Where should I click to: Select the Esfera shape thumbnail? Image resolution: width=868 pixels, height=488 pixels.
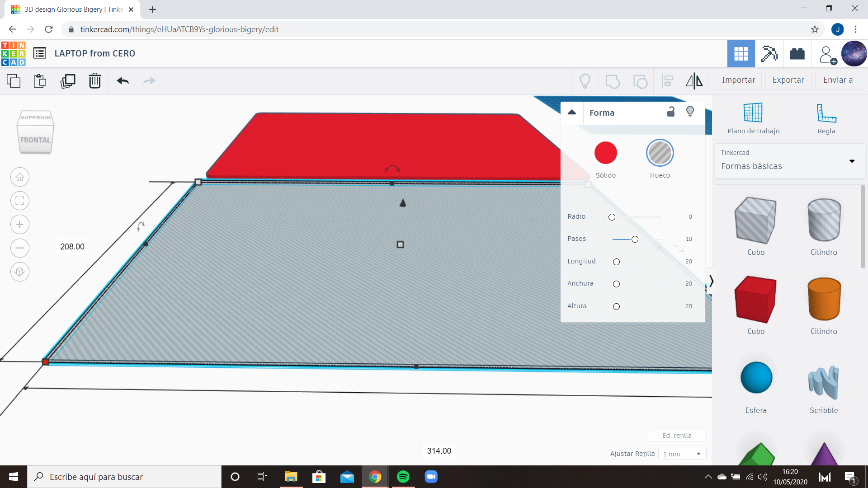[x=756, y=378]
